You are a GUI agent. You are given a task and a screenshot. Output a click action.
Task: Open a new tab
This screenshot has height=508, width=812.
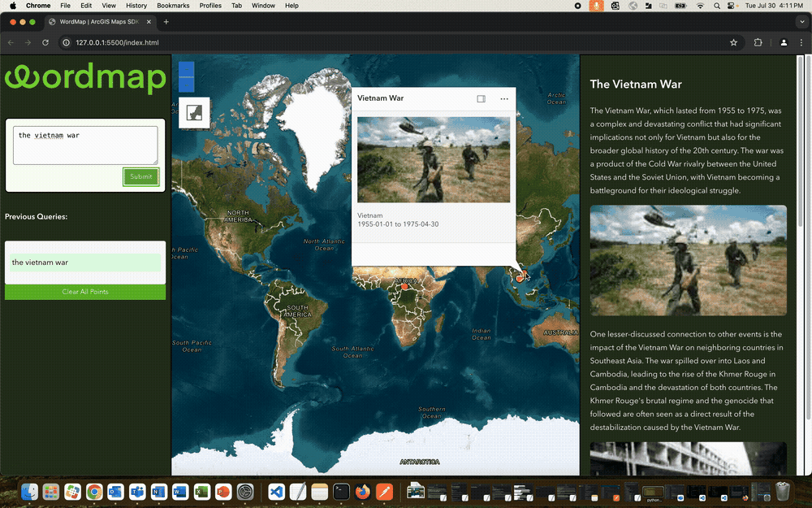166,22
